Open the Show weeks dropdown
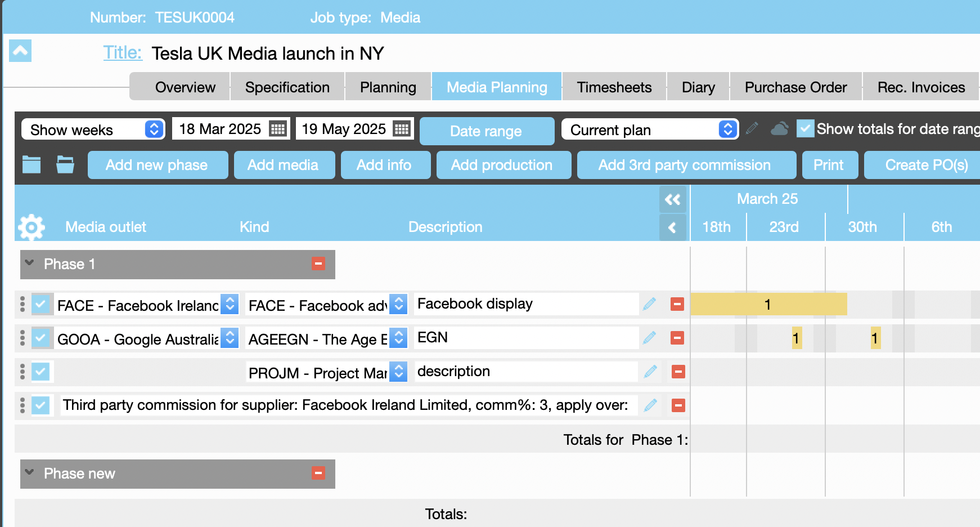The image size is (980, 527). [x=93, y=129]
